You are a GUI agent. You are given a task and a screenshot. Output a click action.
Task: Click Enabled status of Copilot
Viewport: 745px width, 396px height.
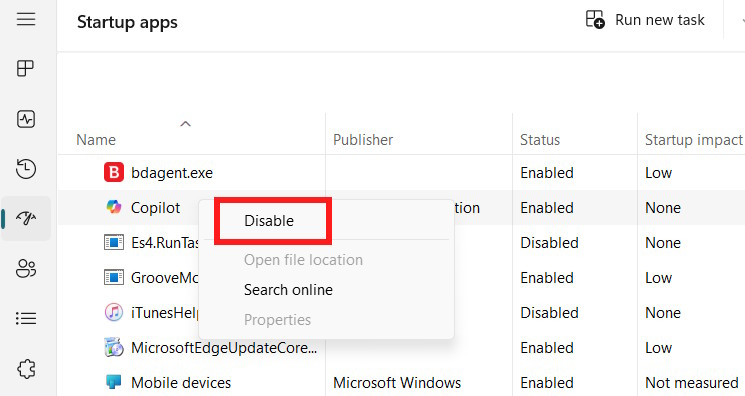(x=547, y=208)
